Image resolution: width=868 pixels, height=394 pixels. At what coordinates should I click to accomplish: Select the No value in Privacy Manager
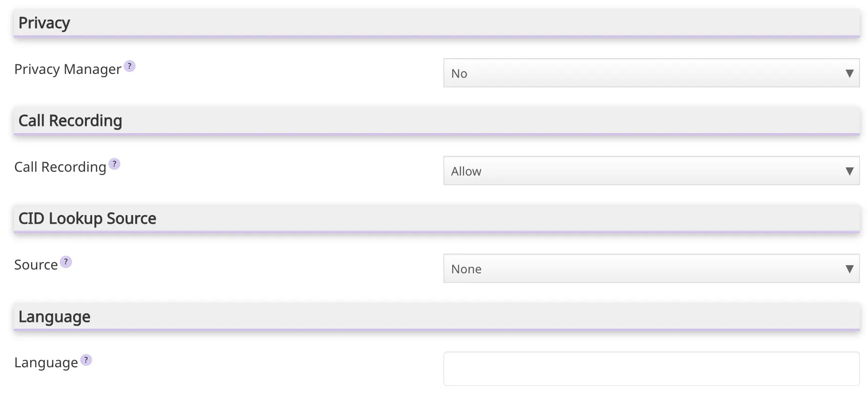[459, 73]
